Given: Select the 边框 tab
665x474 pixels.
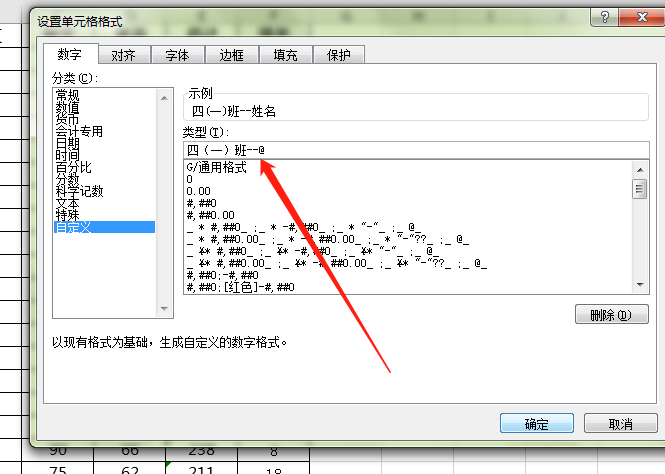Looking at the screenshot, I should [x=232, y=55].
